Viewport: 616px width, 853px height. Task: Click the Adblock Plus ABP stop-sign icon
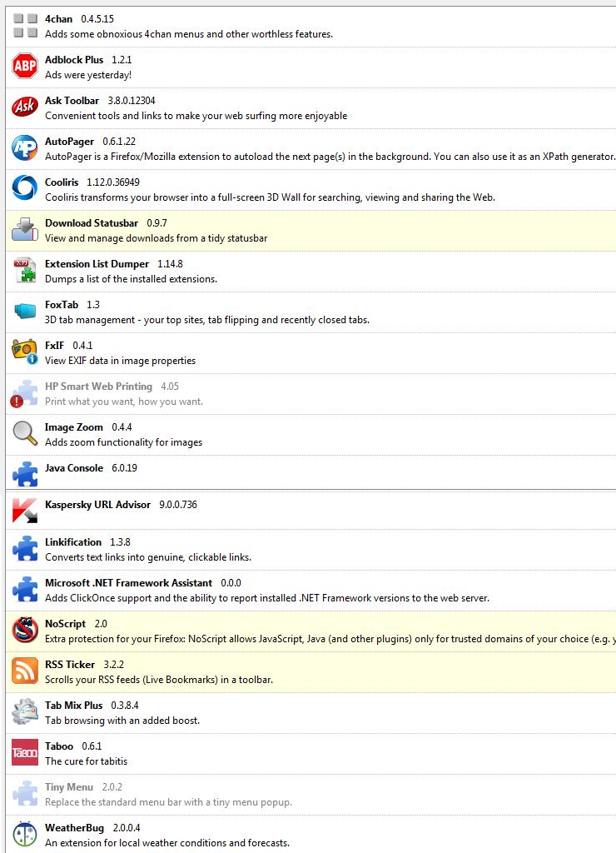click(25, 67)
